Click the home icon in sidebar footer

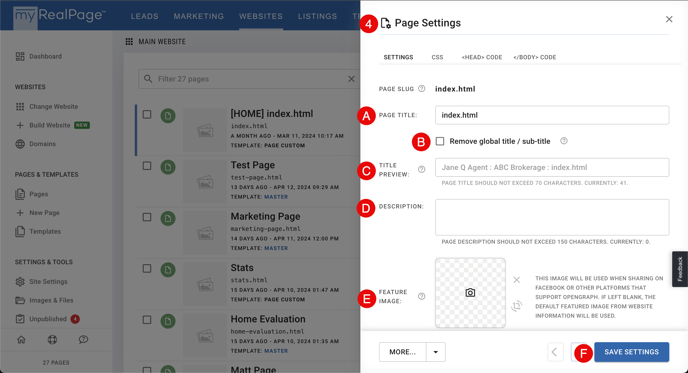pos(21,339)
